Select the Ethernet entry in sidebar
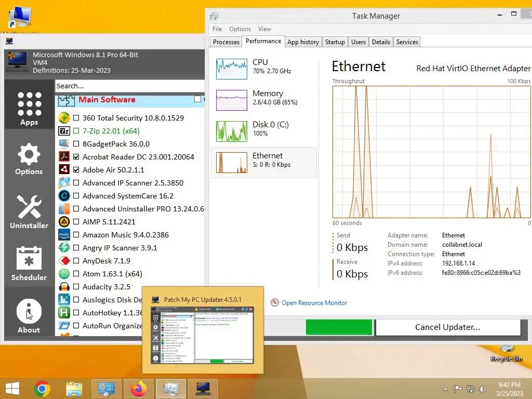The image size is (532, 399). (x=264, y=163)
